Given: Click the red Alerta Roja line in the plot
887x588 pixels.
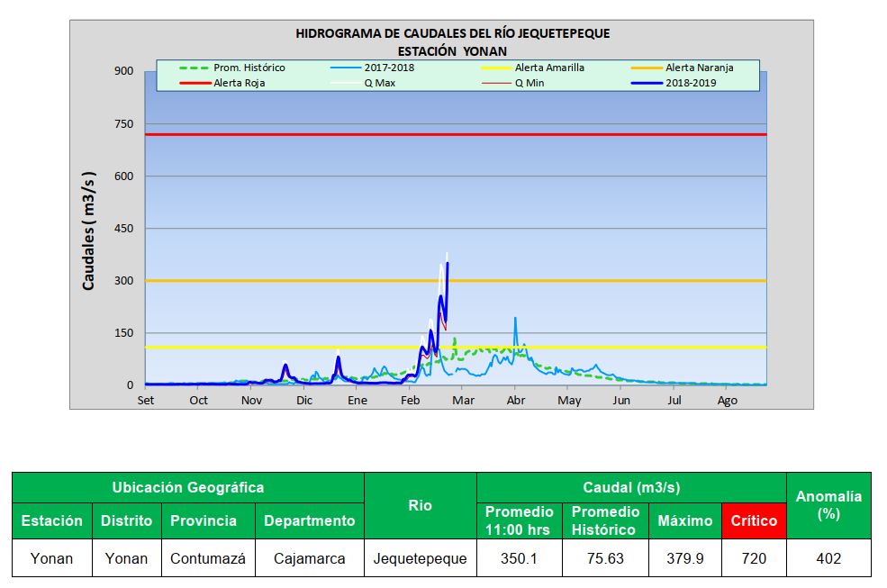Looking at the screenshot, I should (x=540, y=134).
